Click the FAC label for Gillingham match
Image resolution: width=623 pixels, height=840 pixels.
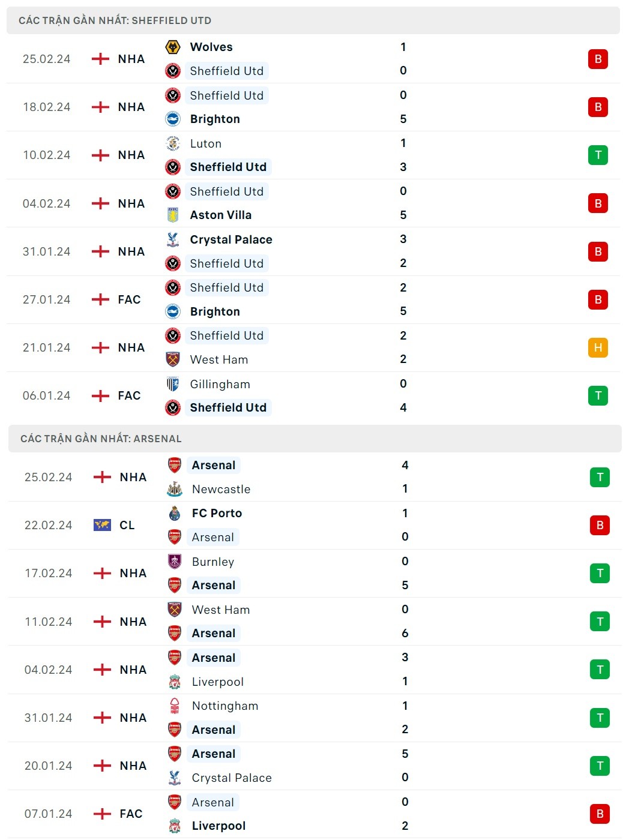pyautogui.click(x=129, y=395)
